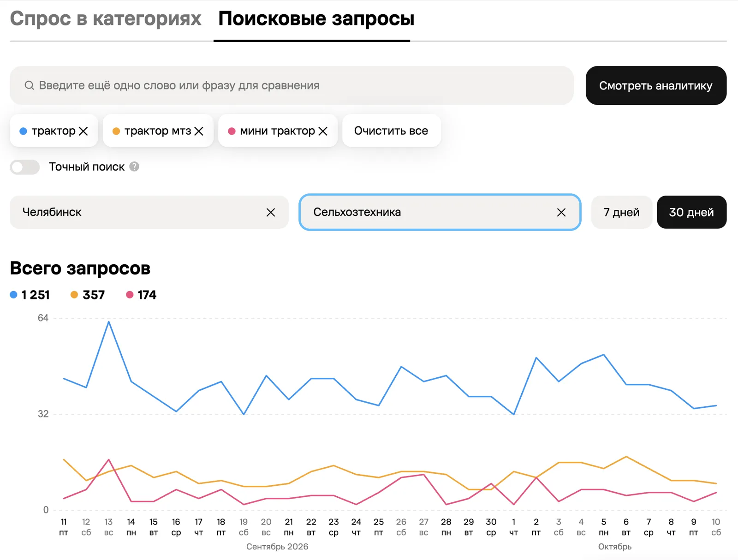Viewport: 738px width, 560px height.
Task: Click the Всего запросов heading
Action: [80, 268]
